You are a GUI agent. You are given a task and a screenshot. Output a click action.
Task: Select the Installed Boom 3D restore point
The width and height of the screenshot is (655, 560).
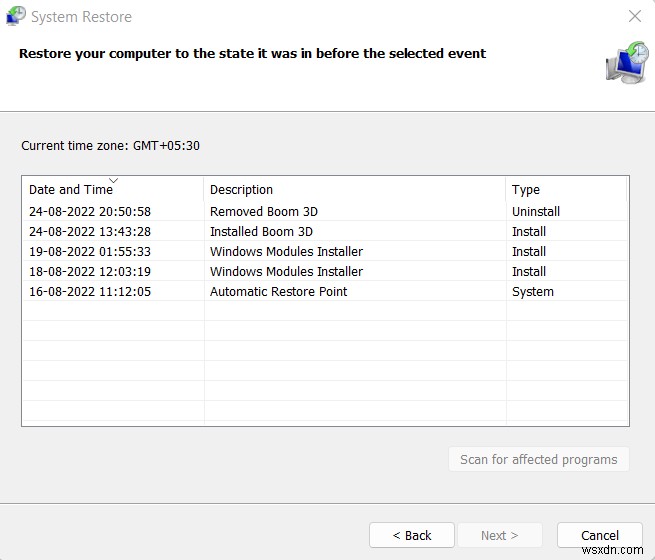(261, 232)
